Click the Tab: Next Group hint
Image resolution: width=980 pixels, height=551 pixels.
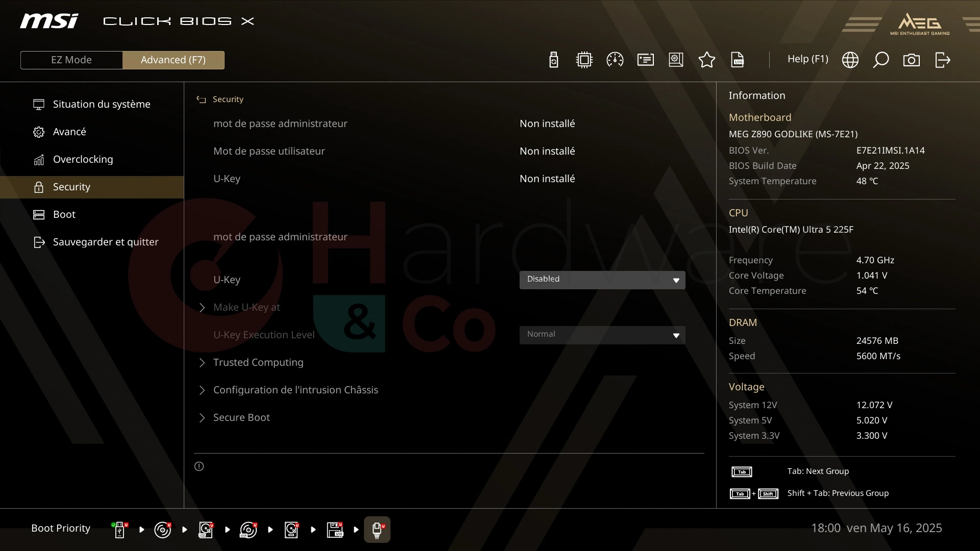[818, 471]
